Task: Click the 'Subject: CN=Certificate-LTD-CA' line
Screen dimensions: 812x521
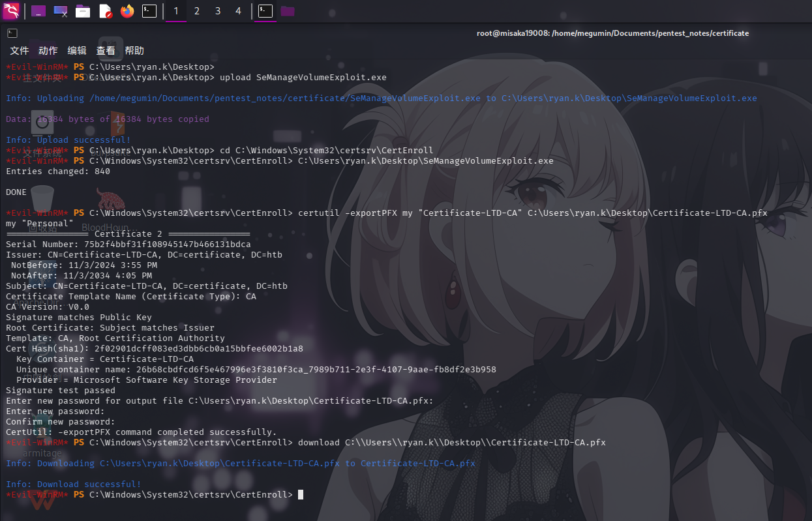Action: coord(147,286)
